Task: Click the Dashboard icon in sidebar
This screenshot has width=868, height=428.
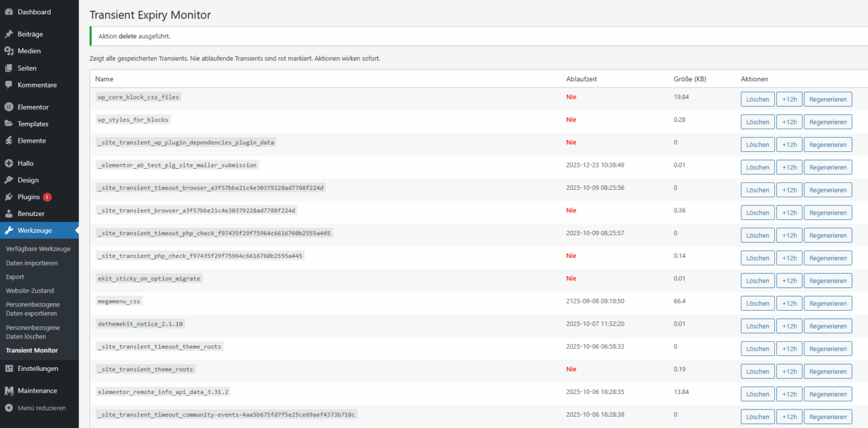Action: point(9,12)
